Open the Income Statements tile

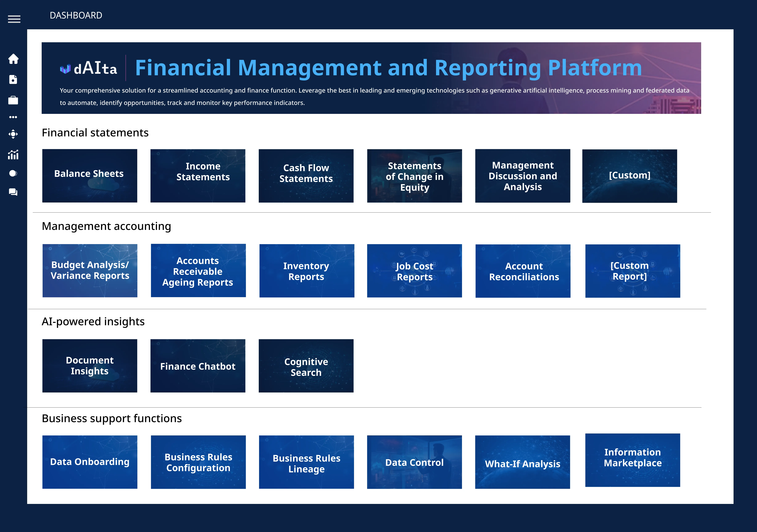pyautogui.click(x=198, y=176)
